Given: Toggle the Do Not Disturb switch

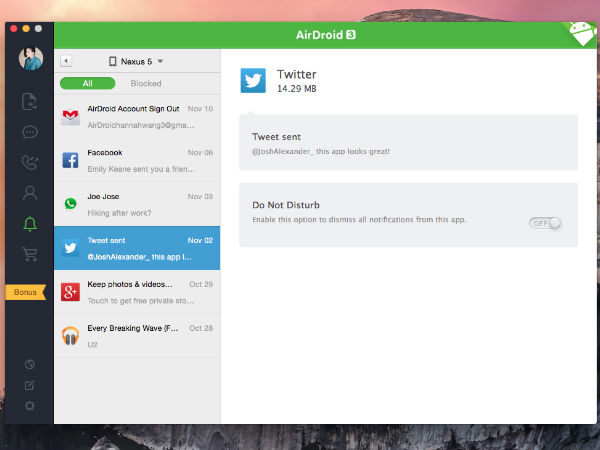Looking at the screenshot, I should [545, 223].
